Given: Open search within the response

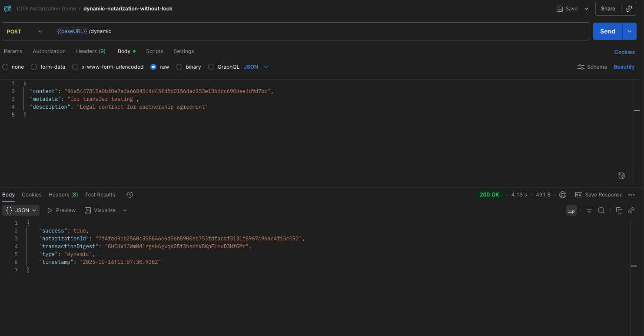Looking at the screenshot, I should [601, 210].
